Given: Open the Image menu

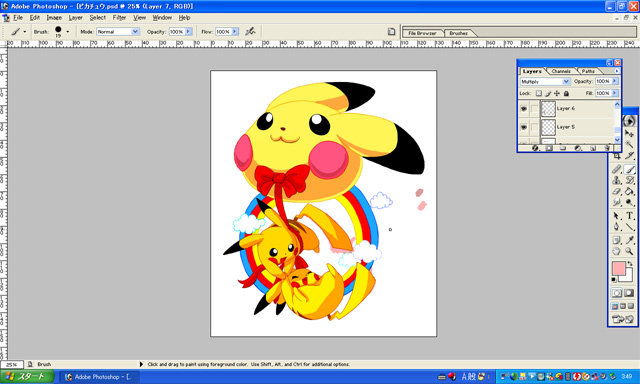Looking at the screenshot, I should pyautogui.click(x=54, y=18).
